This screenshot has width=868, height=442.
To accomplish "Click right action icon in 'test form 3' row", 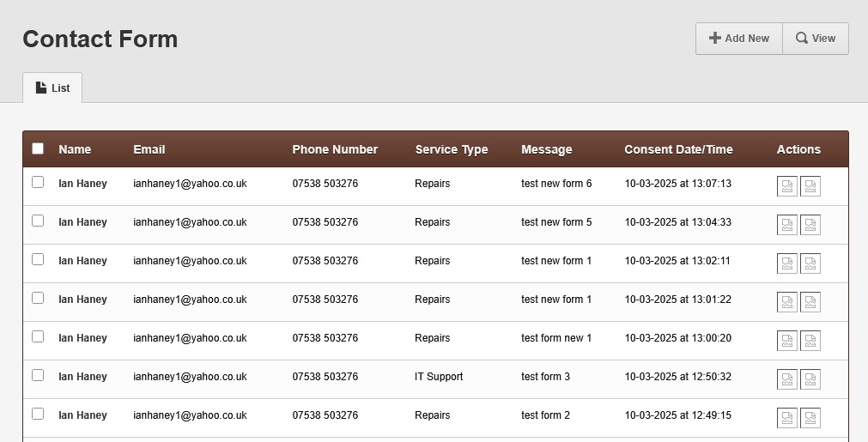I will pos(810,380).
